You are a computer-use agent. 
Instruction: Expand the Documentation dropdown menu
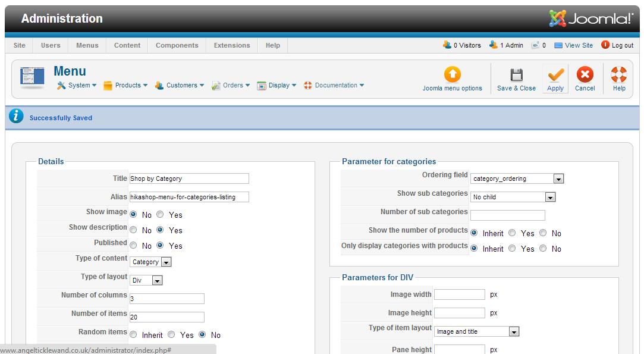(x=362, y=86)
